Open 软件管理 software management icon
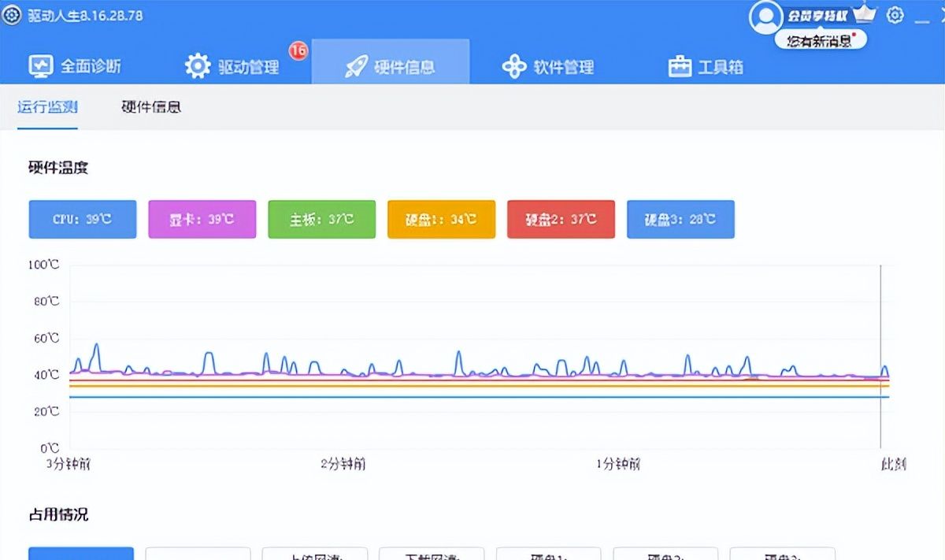Viewport: 945px width, 560px height. coord(516,67)
